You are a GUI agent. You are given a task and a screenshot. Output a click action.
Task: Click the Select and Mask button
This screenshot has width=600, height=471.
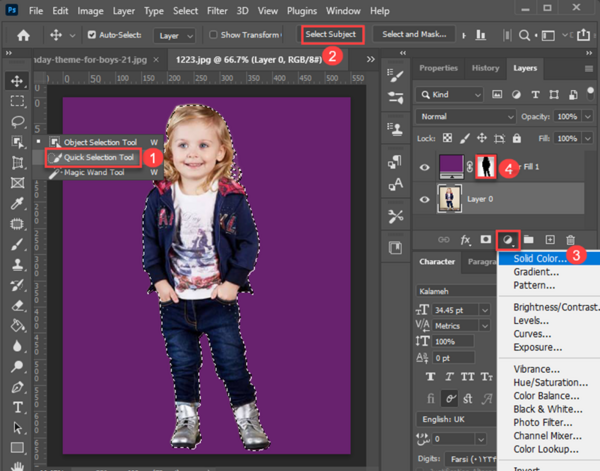click(414, 34)
